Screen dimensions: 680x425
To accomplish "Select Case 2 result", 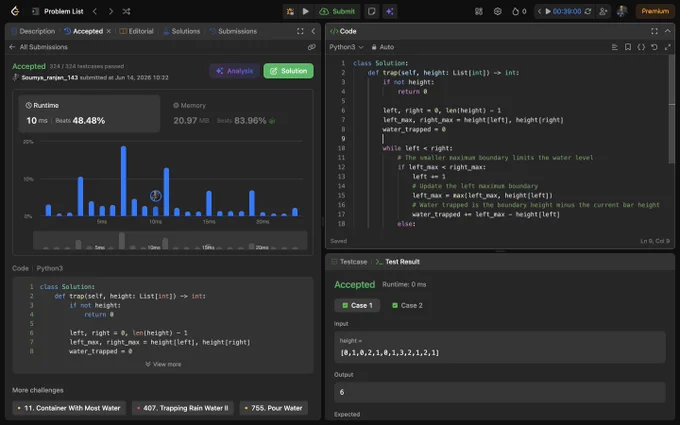I will (x=407, y=305).
